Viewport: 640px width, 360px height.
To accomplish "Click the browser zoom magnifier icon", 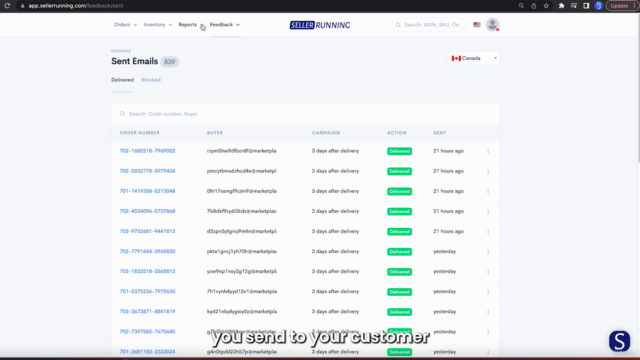I will click(521, 6).
